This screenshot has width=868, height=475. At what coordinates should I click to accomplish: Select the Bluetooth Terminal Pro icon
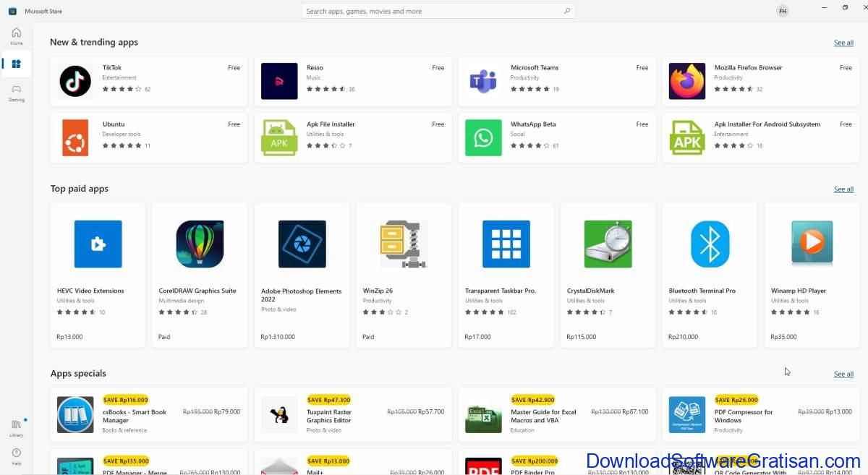click(x=710, y=244)
